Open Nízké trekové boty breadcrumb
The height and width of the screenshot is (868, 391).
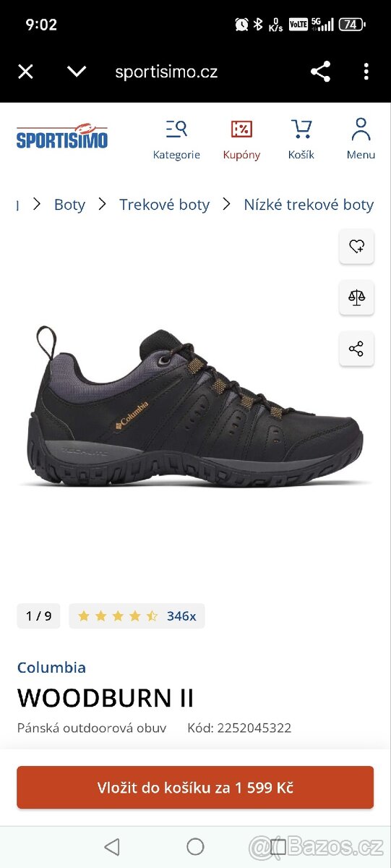point(309,205)
